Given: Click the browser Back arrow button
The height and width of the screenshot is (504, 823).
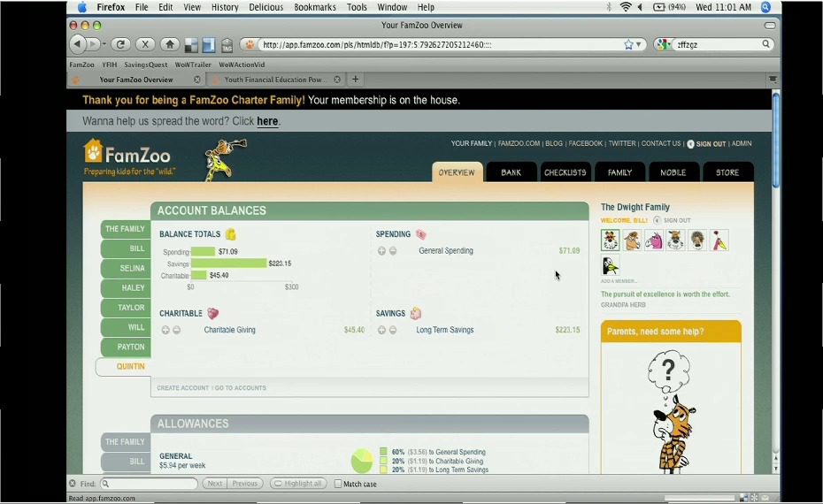Looking at the screenshot, I should click(x=78, y=44).
